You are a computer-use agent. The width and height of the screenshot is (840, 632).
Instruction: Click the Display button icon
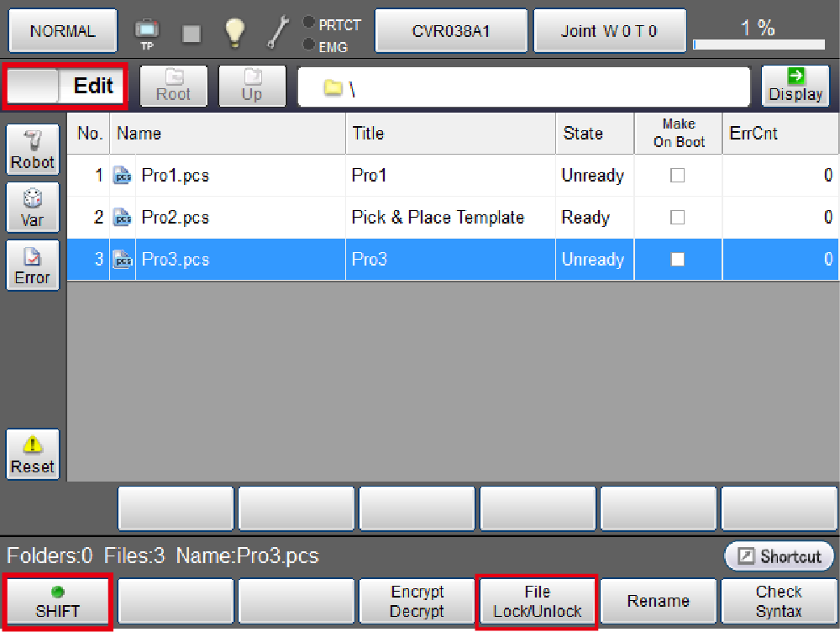click(795, 85)
